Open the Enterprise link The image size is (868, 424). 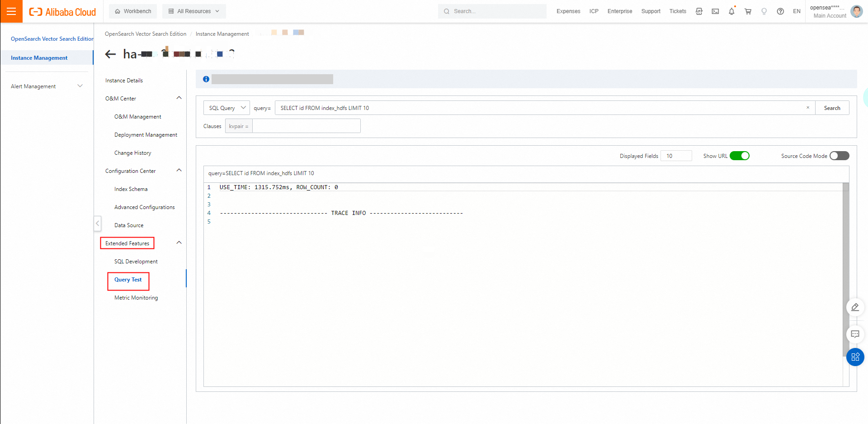tap(620, 11)
